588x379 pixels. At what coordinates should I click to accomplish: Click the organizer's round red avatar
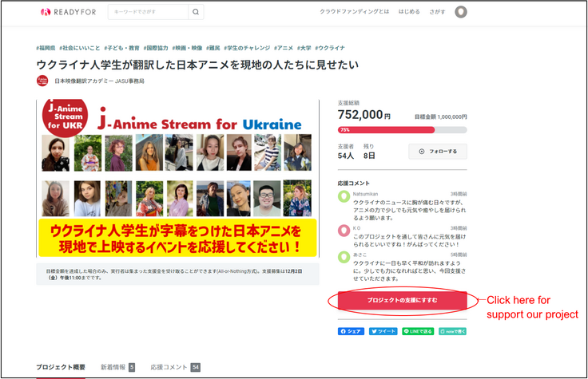pyautogui.click(x=42, y=81)
